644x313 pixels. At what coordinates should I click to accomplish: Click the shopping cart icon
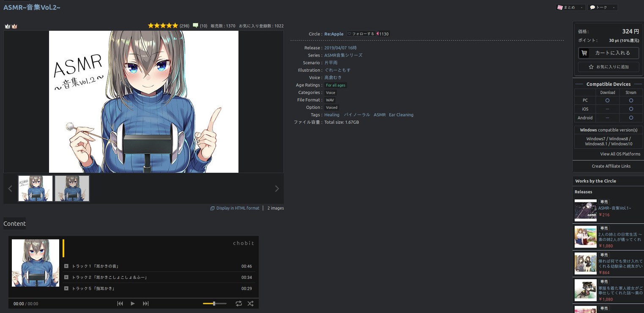(x=584, y=53)
